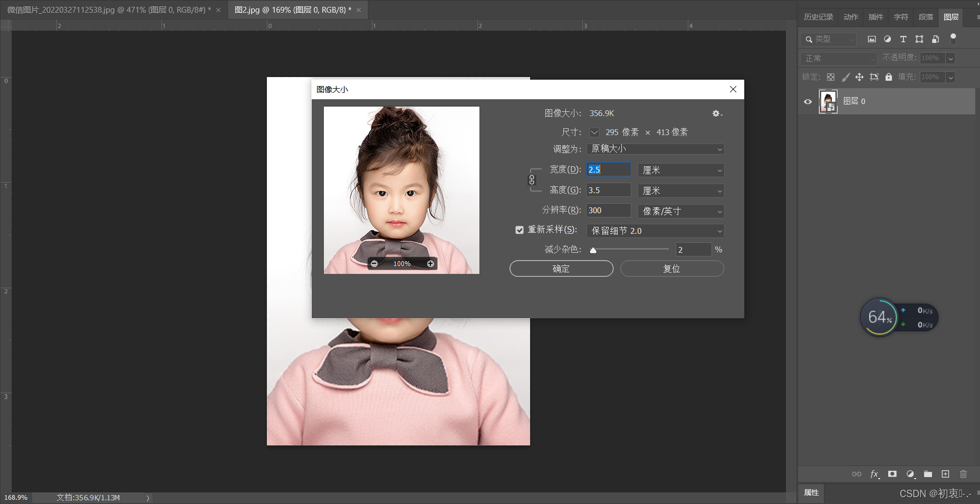Screen dimensions: 980x504
Task: Switch to the 动作 panel tab
Action: coord(851,17)
